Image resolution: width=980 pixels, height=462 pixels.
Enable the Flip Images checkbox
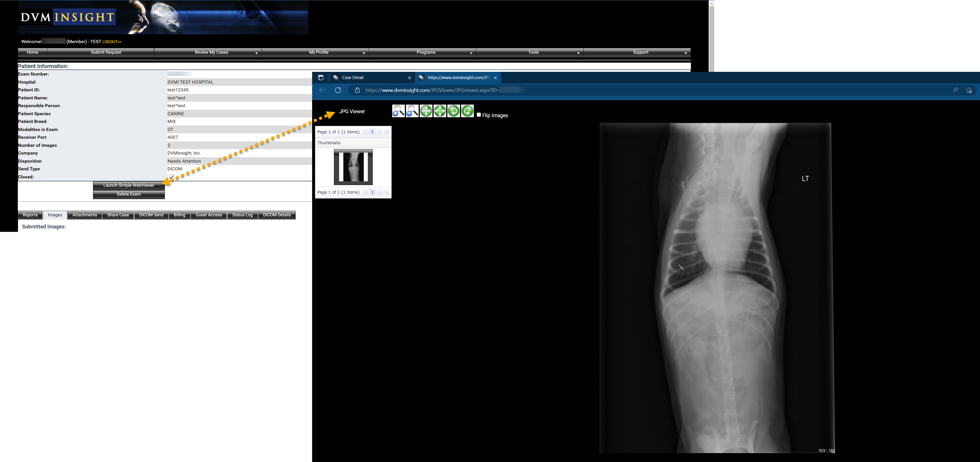[x=479, y=115]
